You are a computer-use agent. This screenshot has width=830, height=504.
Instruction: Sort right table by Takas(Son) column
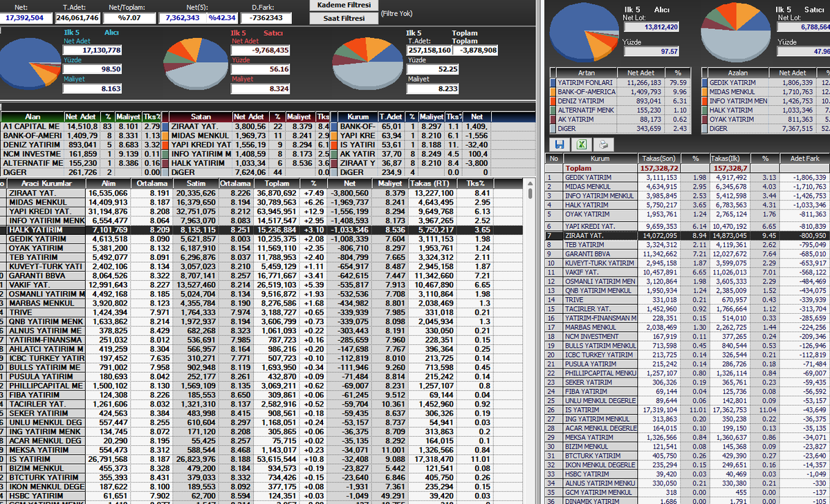click(x=661, y=158)
